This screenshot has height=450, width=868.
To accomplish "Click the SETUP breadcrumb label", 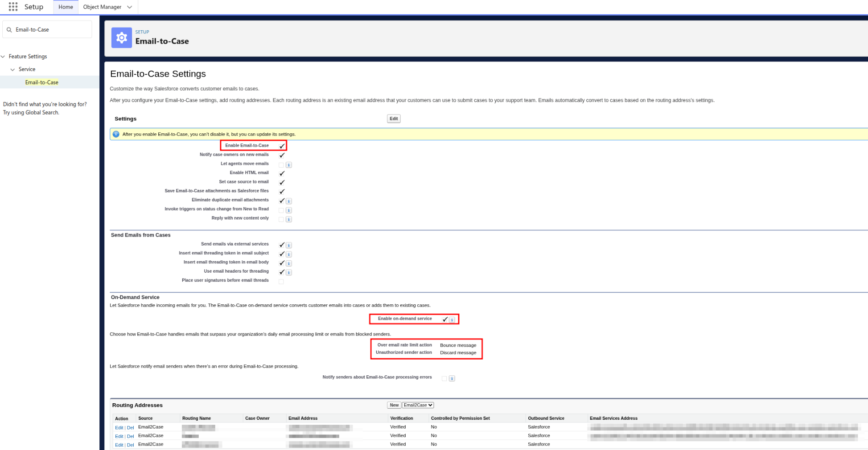I will (x=142, y=32).
